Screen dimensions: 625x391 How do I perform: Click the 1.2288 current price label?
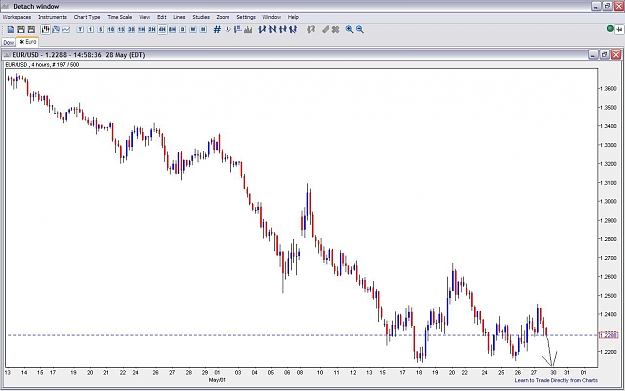tap(608, 335)
